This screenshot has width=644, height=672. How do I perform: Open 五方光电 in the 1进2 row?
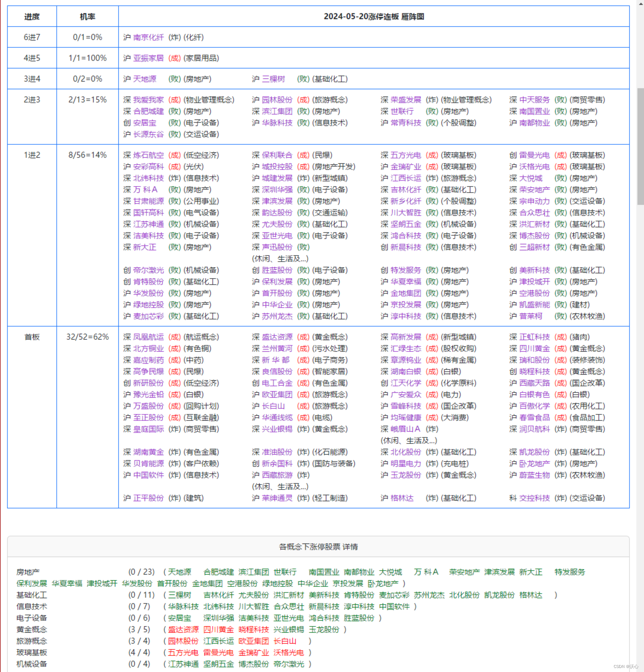(406, 155)
